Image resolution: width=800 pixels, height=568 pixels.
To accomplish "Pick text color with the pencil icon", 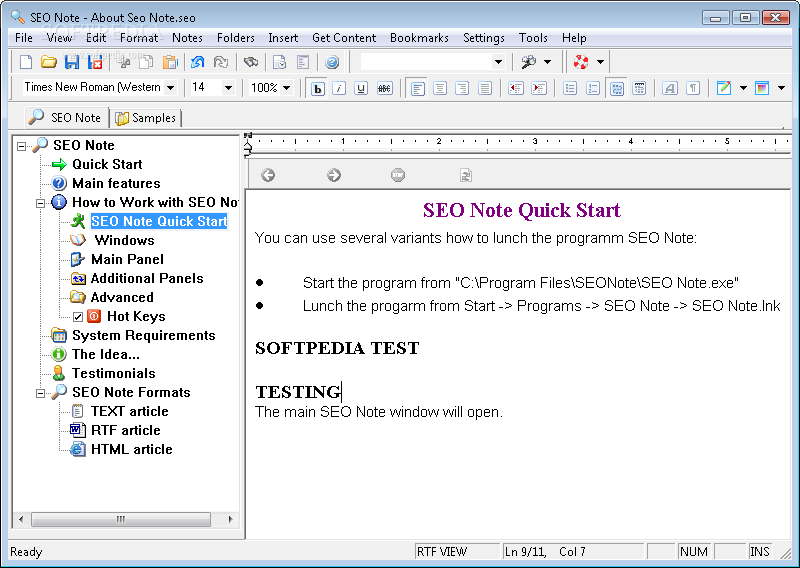I will (723, 88).
